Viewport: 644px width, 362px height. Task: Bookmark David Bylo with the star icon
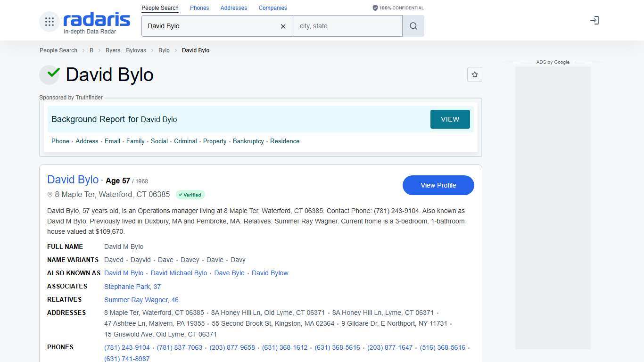point(474,74)
